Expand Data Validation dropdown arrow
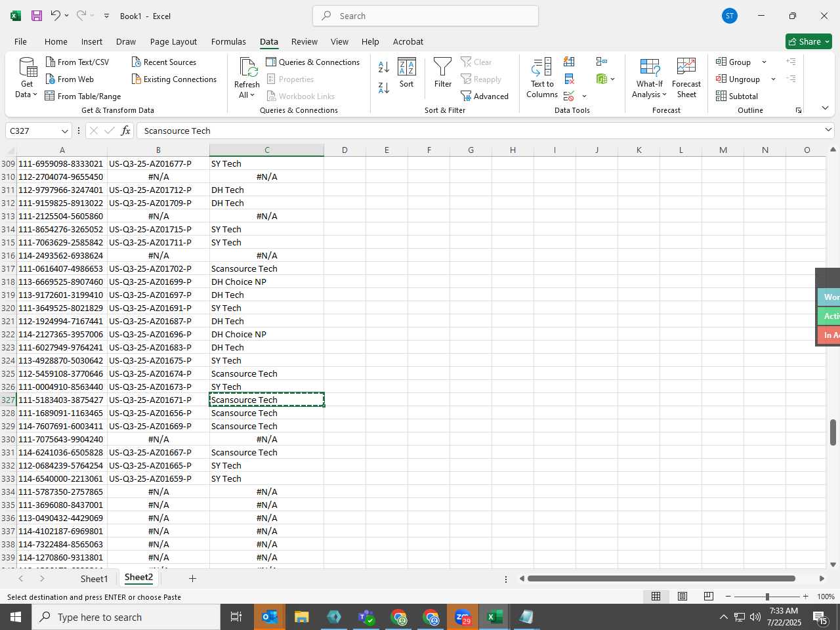Image resolution: width=840 pixels, height=630 pixels. click(585, 96)
